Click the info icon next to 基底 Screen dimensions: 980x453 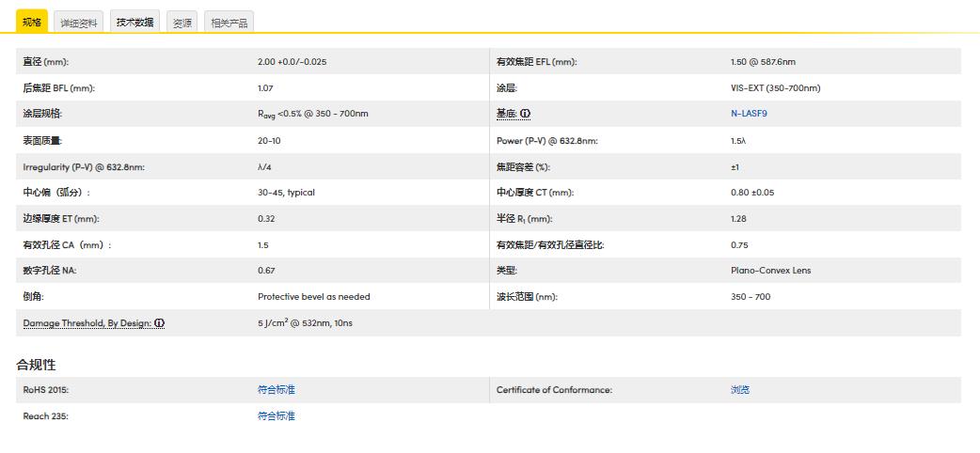point(526,114)
